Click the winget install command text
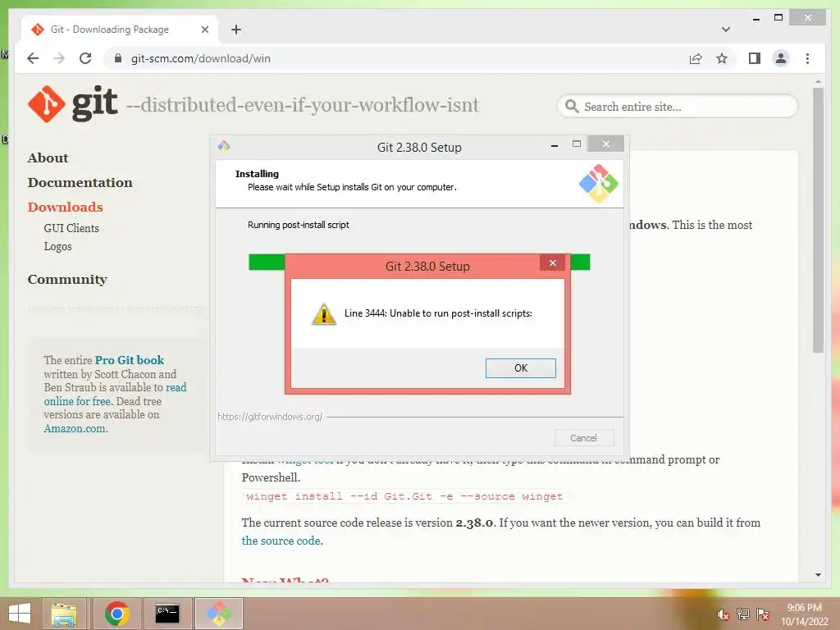Viewport: 840px width, 630px height. (x=404, y=496)
